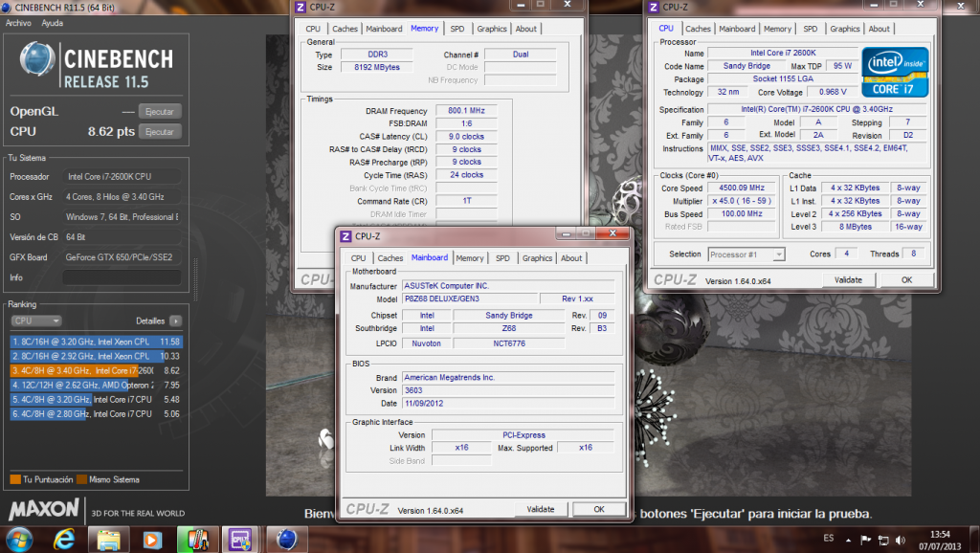Expand ranking Detalles arrow button
The width and height of the screenshot is (980, 553).
pyautogui.click(x=176, y=321)
